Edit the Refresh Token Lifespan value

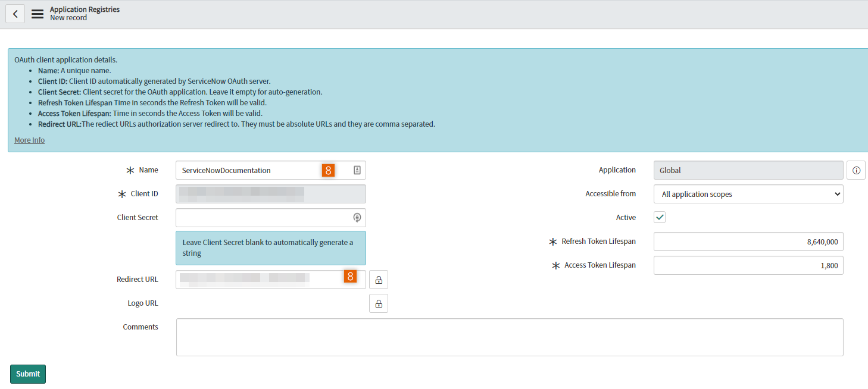pos(748,241)
